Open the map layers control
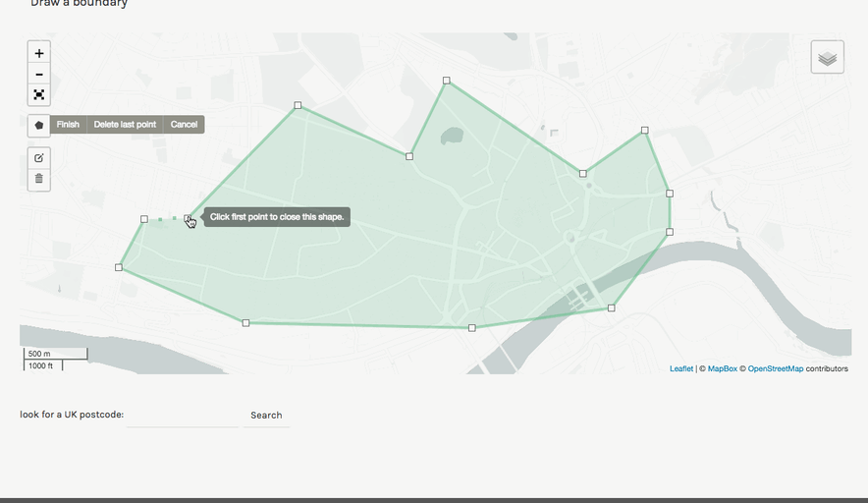This screenshot has width=868, height=503. click(827, 58)
